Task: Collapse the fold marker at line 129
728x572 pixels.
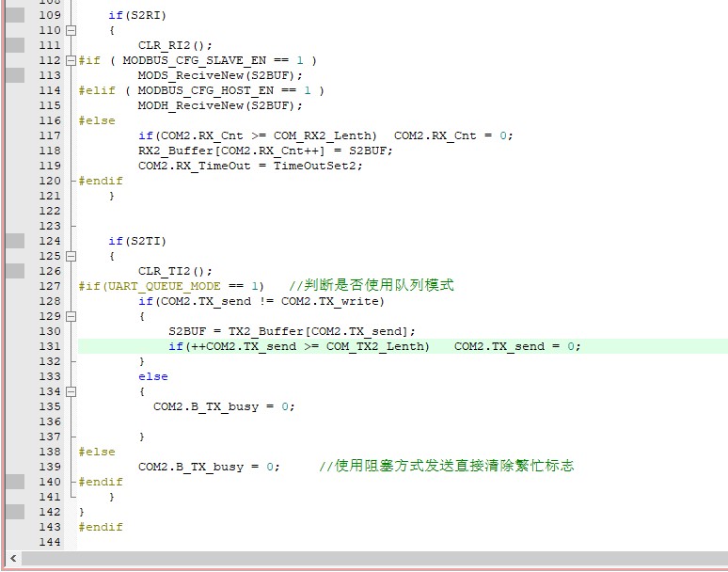Action: (x=71, y=317)
